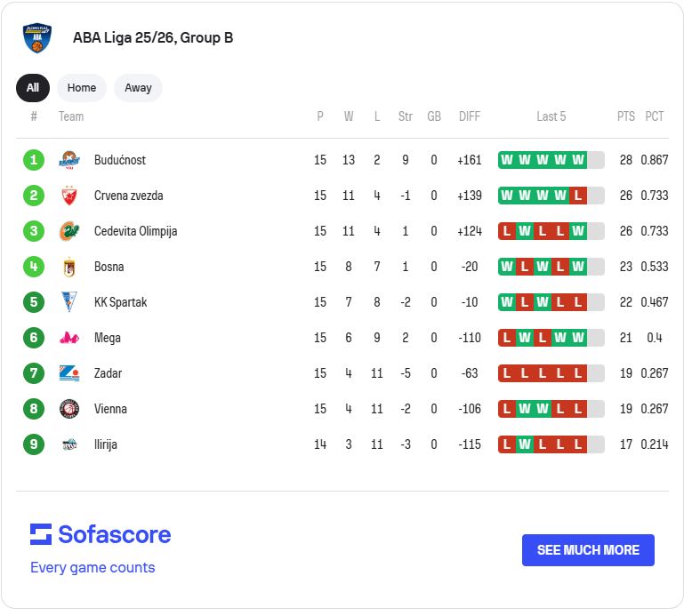The height and width of the screenshot is (616, 684).
Task: Select the All standings filter
Action: pyautogui.click(x=33, y=88)
